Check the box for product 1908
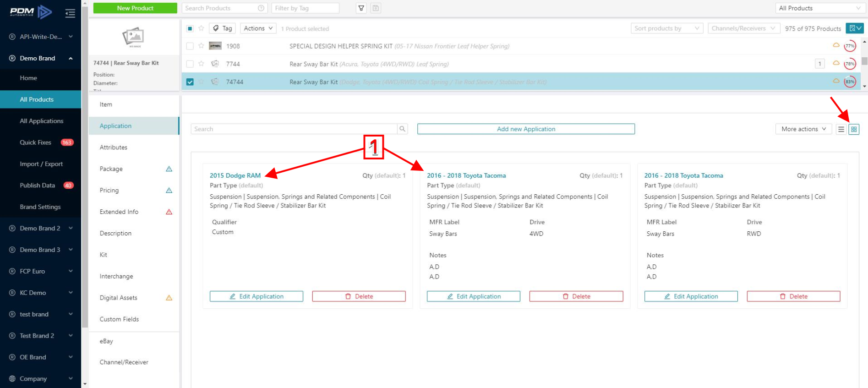868x388 pixels. [x=190, y=46]
